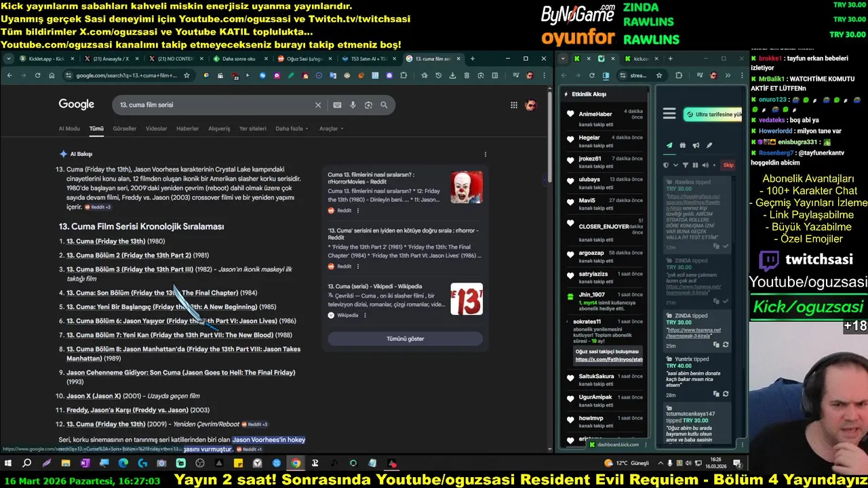The width and height of the screenshot is (868, 488).
Task: Click the Ultra tarifesine yükselt button
Action: click(x=713, y=115)
